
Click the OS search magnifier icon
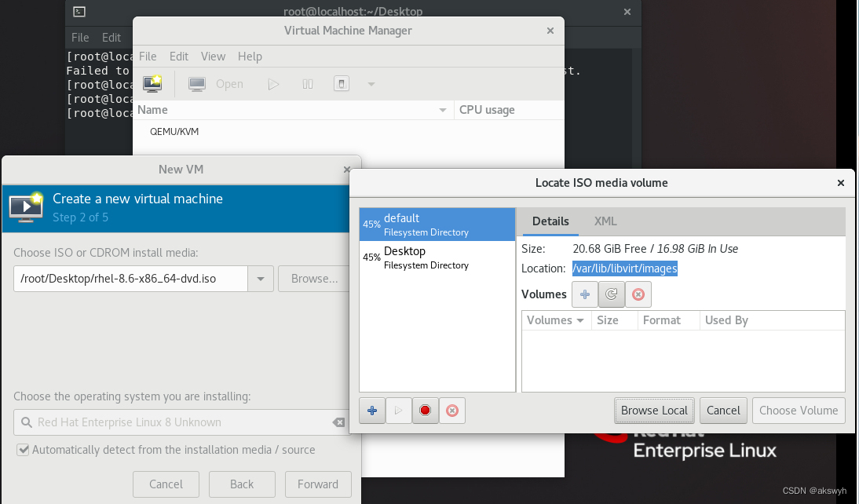coord(26,422)
